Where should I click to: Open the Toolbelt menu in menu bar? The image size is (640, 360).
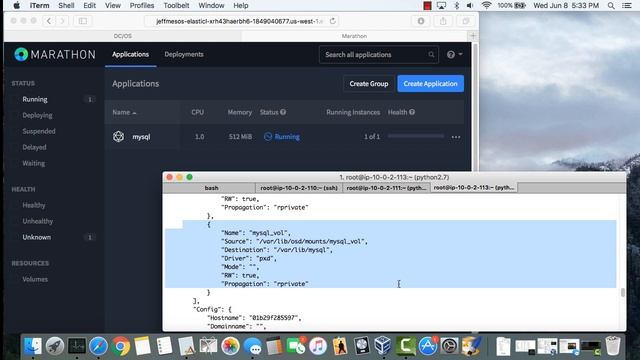[x=176, y=5]
